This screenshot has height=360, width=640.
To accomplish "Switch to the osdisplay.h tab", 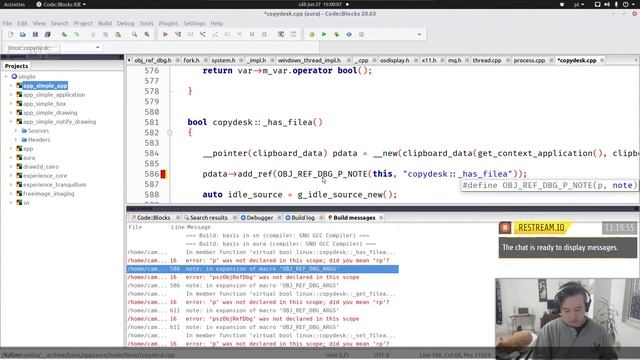I will point(395,60).
